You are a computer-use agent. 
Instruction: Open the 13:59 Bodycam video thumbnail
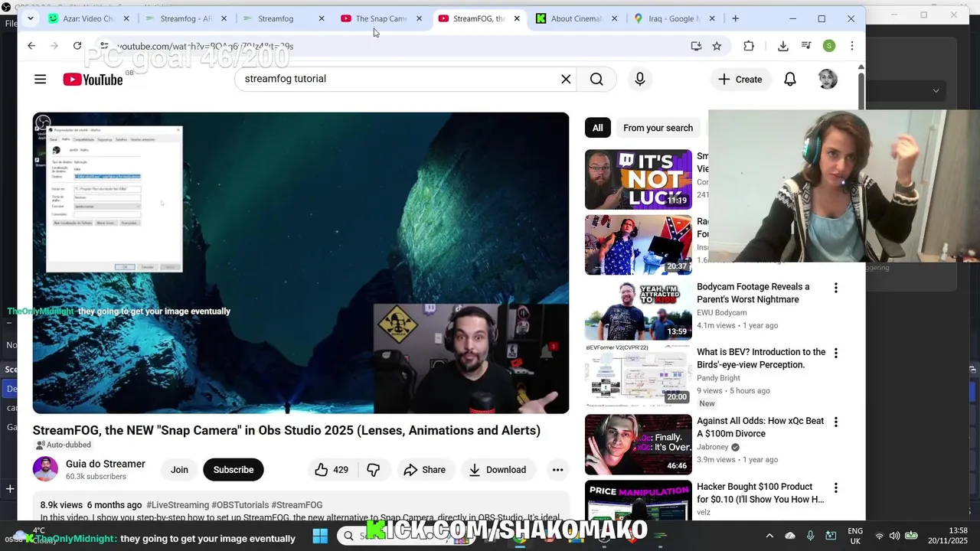pyautogui.click(x=639, y=310)
